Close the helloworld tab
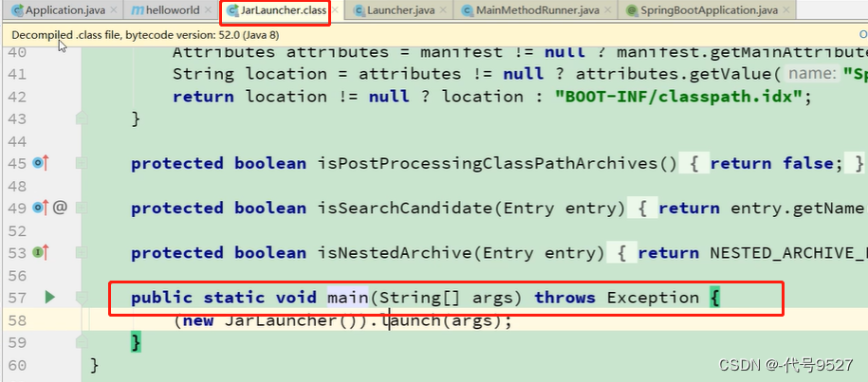Viewport: 868px width, 382px height. point(208,9)
